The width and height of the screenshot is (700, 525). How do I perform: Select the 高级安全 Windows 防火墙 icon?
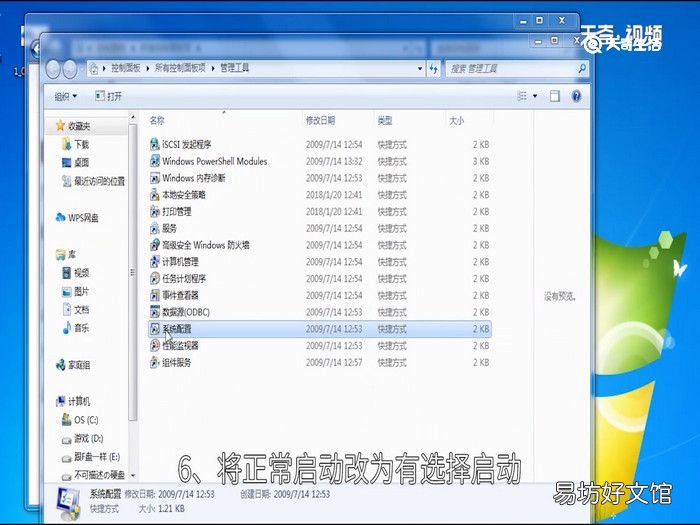154,245
